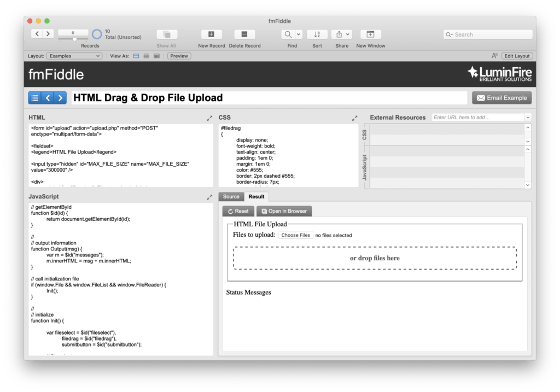Select the Result tab

point(256,196)
